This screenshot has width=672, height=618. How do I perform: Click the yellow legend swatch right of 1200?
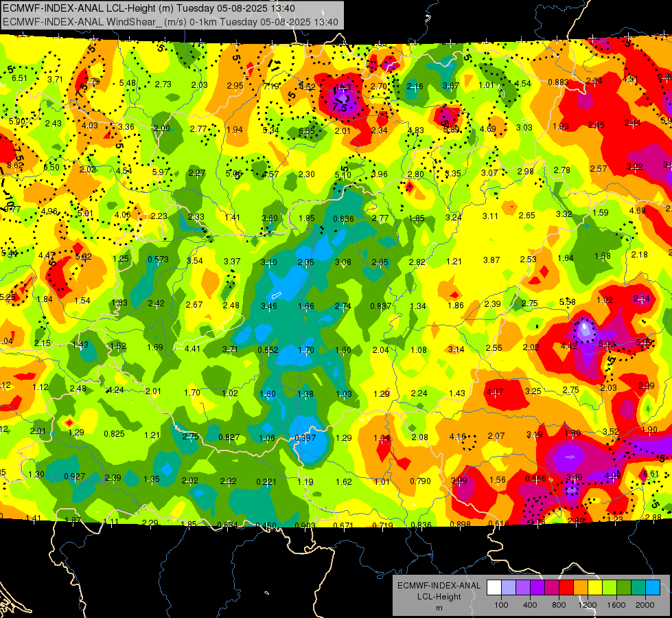click(x=595, y=588)
